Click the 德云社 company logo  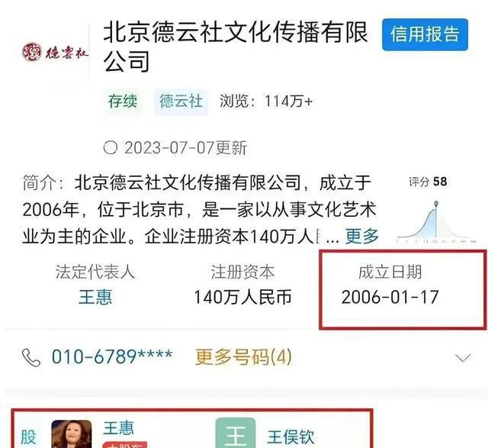click(x=55, y=52)
